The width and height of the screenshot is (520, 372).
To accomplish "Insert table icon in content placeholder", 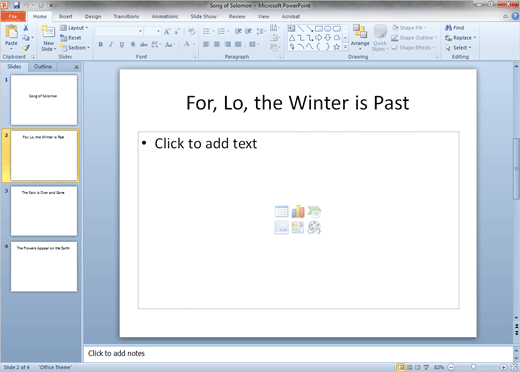I will [x=282, y=212].
